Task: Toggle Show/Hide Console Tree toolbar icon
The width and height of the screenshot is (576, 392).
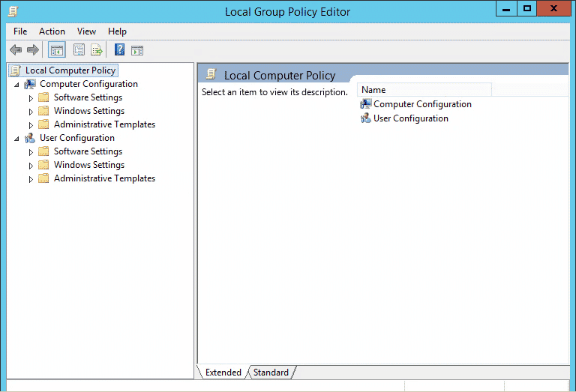Action: (57, 50)
